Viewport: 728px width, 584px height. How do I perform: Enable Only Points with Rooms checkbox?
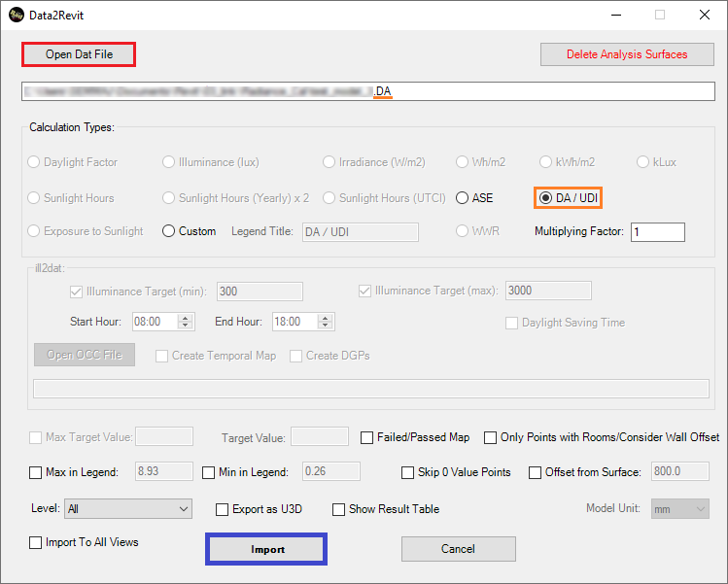point(490,438)
